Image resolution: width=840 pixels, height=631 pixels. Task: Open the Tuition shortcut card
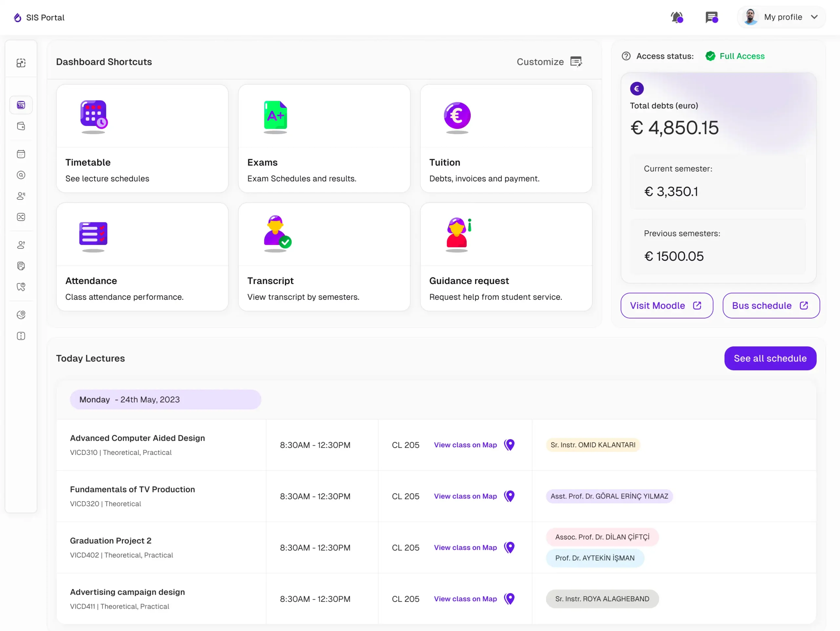[x=506, y=139]
